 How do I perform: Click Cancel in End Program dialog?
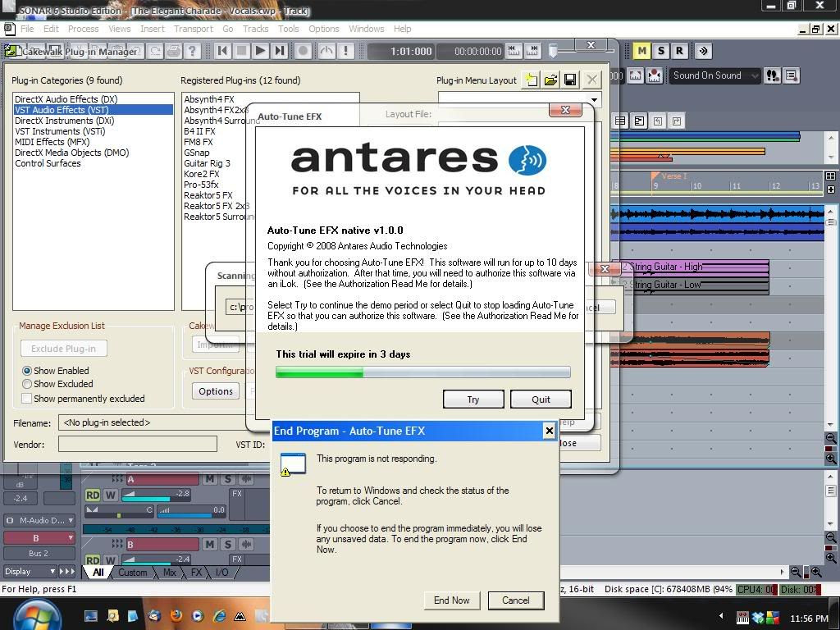516,600
